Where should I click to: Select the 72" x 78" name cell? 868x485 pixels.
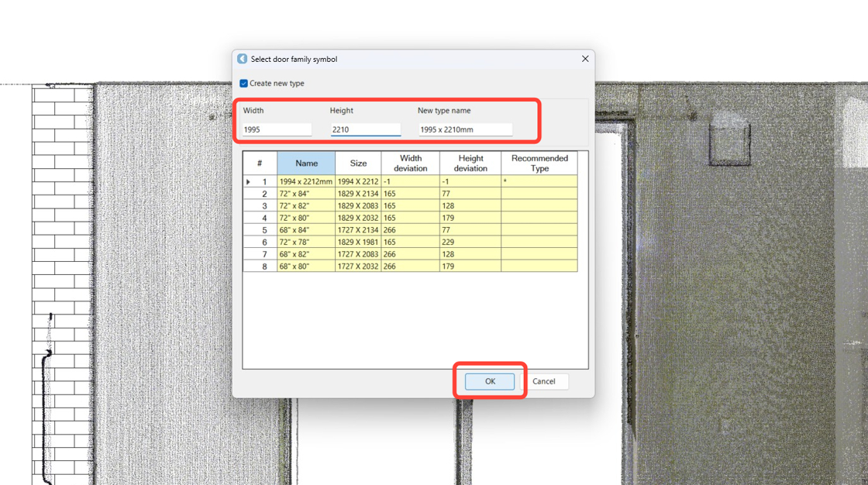click(x=306, y=242)
